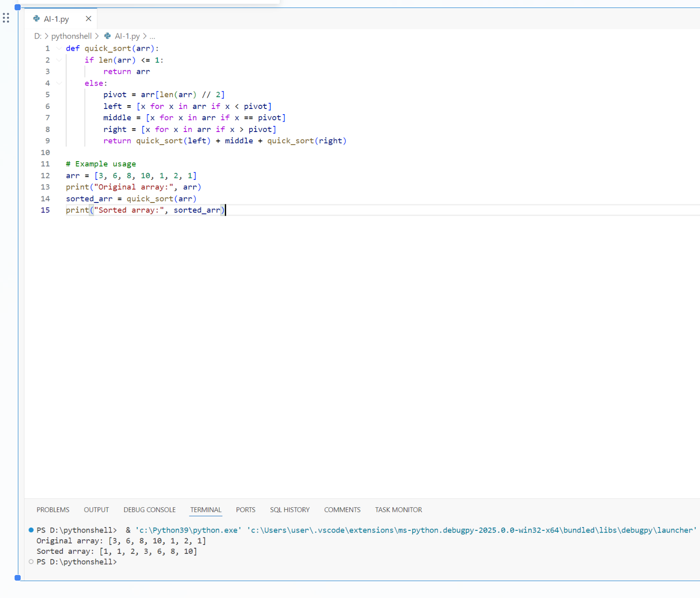Viewport: 700px width, 598px height.
Task: Click line number 12 in the gutter
Action: (45, 176)
